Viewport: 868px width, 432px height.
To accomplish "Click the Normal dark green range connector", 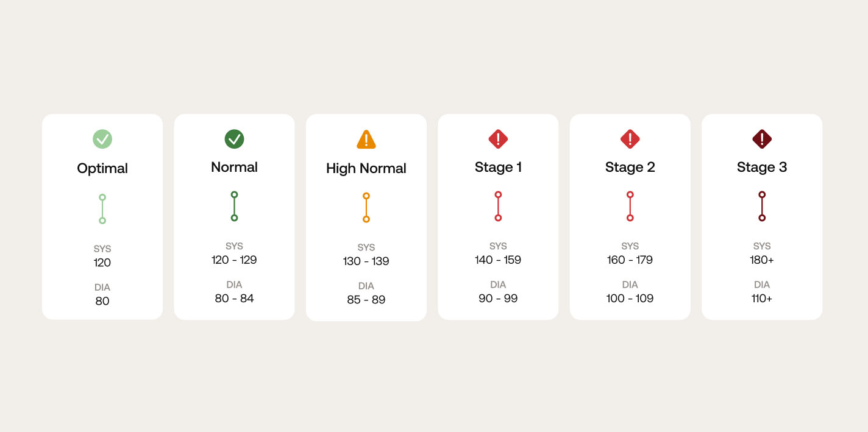I will click(x=234, y=206).
